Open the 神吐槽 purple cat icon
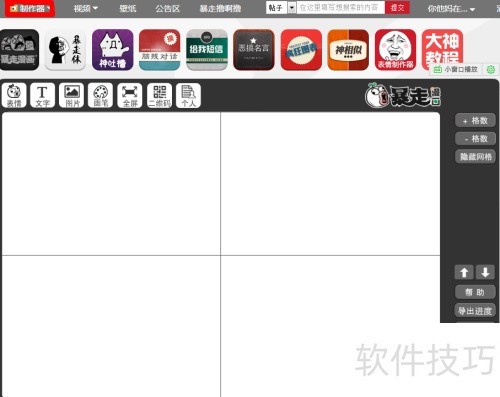The image size is (500, 397). [113, 50]
